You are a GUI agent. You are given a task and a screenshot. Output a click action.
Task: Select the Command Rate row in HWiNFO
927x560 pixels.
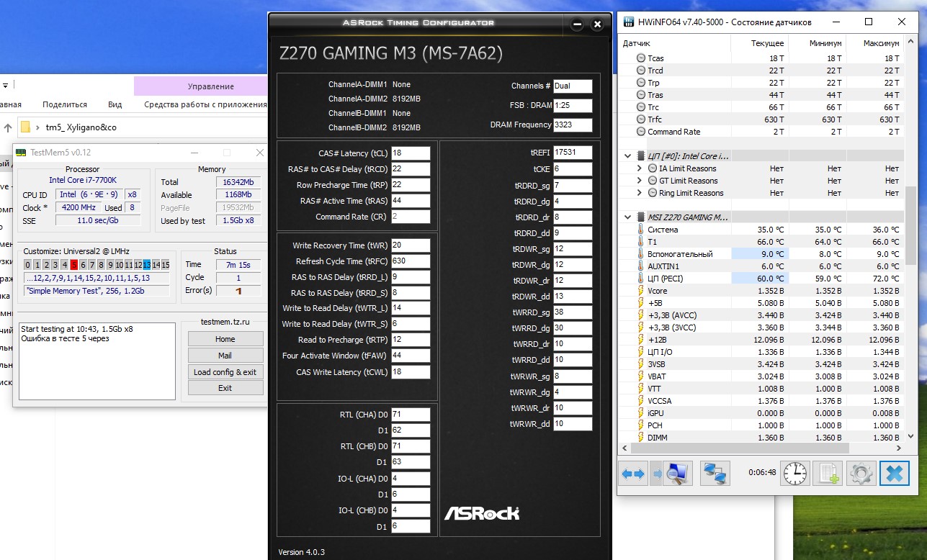pyautogui.click(x=761, y=132)
